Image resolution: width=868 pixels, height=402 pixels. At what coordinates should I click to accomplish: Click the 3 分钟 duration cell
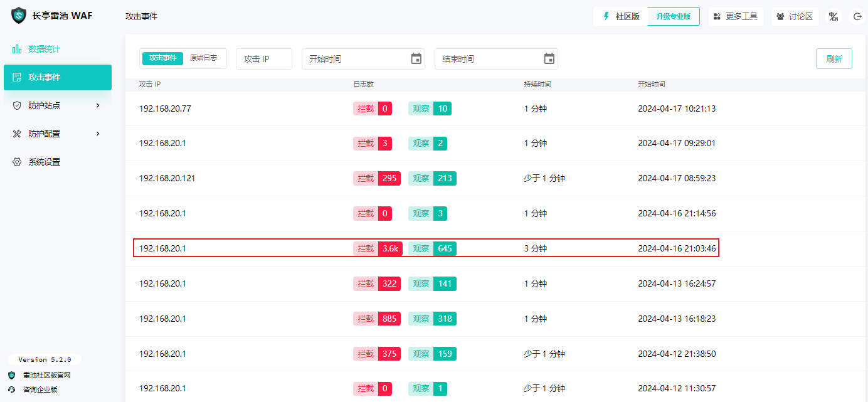pyautogui.click(x=536, y=248)
